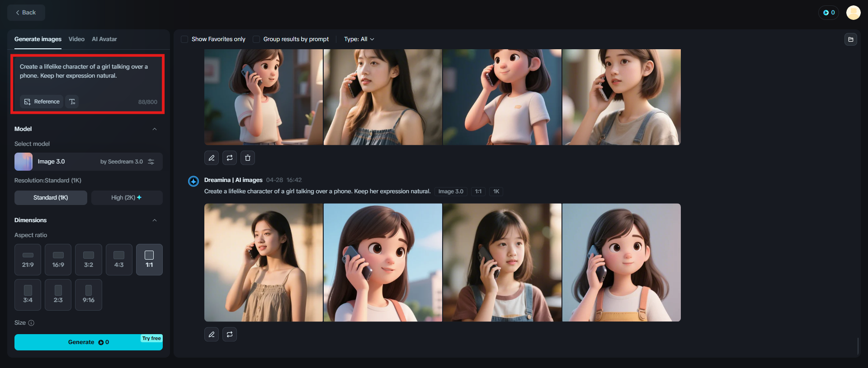Image resolution: width=868 pixels, height=368 pixels.
Task: Choose the 1:1 aspect ratio
Action: tap(149, 260)
